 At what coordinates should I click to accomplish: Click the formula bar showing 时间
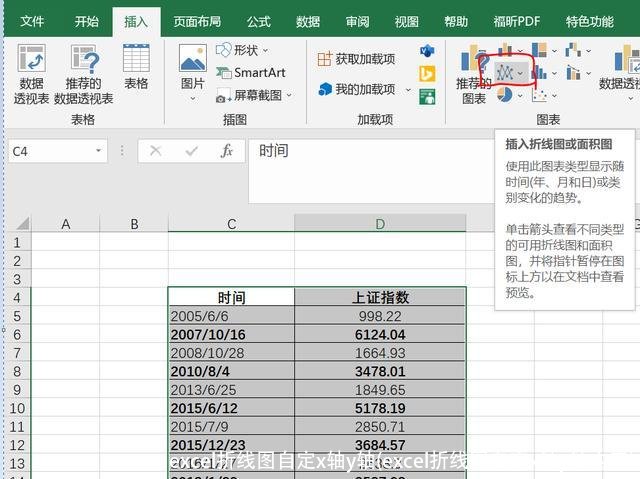point(371,171)
